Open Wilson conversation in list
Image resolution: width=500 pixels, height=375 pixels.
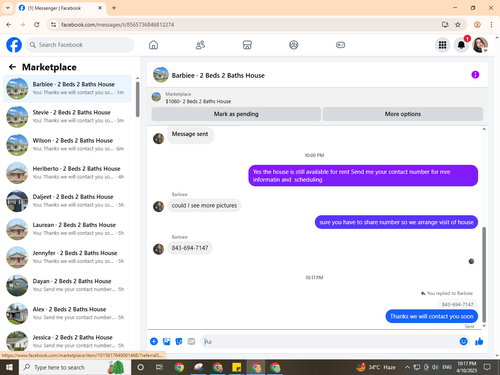tap(67, 145)
